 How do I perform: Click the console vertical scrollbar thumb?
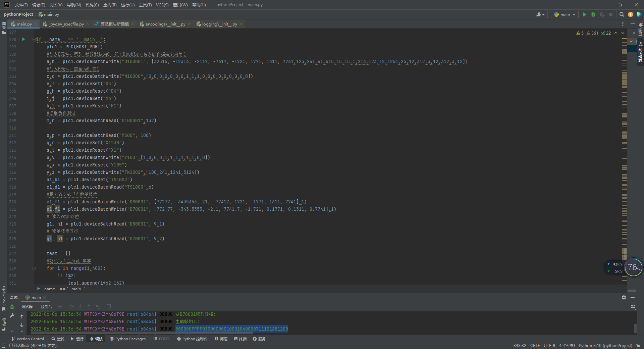[635, 328]
